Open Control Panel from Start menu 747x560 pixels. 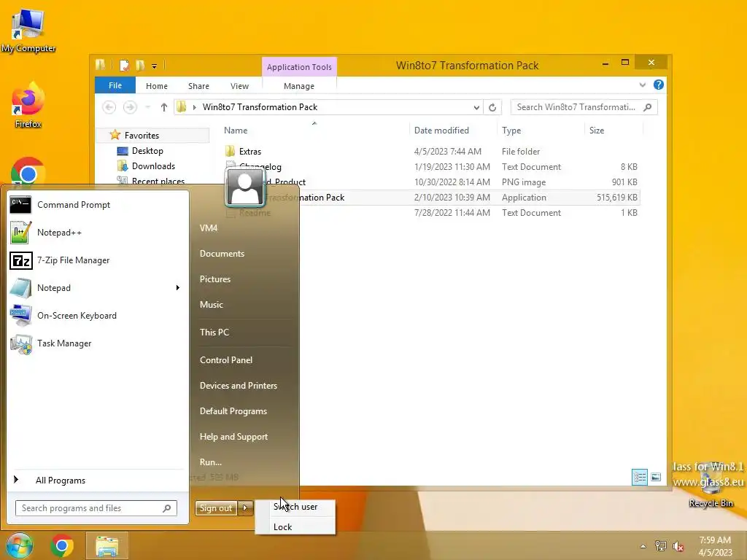pos(226,360)
